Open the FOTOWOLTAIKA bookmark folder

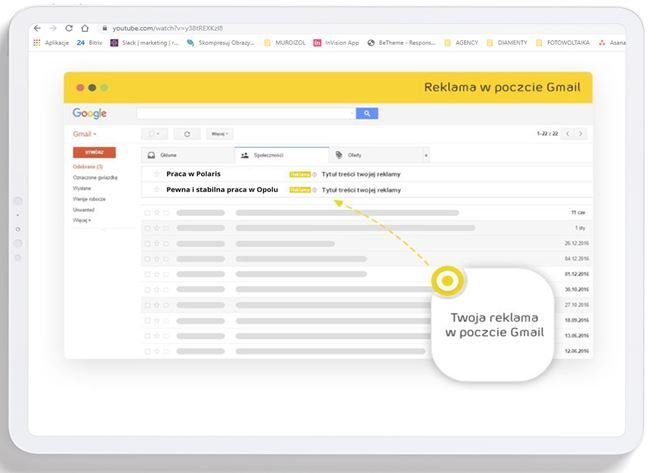[563, 43]
